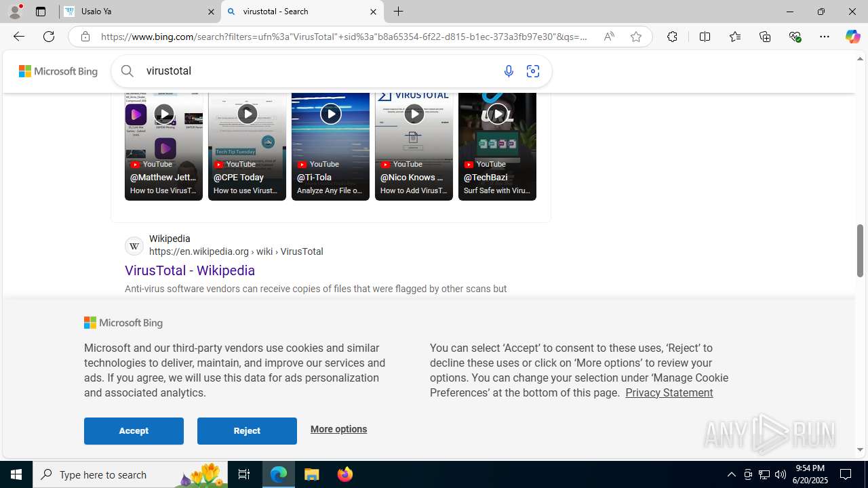Viewport: 868px width, 488px height.
Task: Click the page vertical scrollbar thumb
Action: [860, 251]
